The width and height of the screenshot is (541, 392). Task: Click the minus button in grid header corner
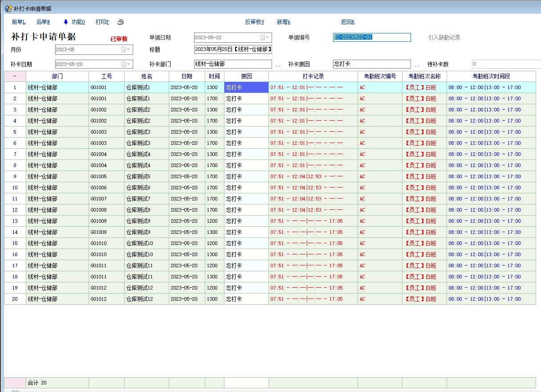point(15,76)
